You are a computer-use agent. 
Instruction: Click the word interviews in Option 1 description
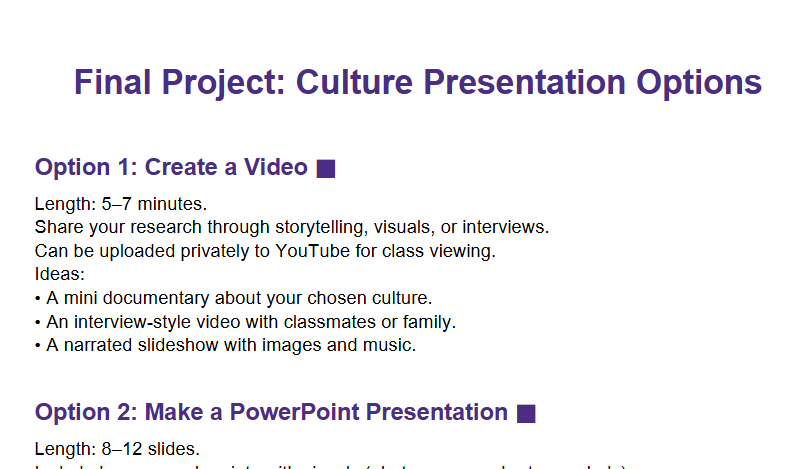[x=506, y=227]
